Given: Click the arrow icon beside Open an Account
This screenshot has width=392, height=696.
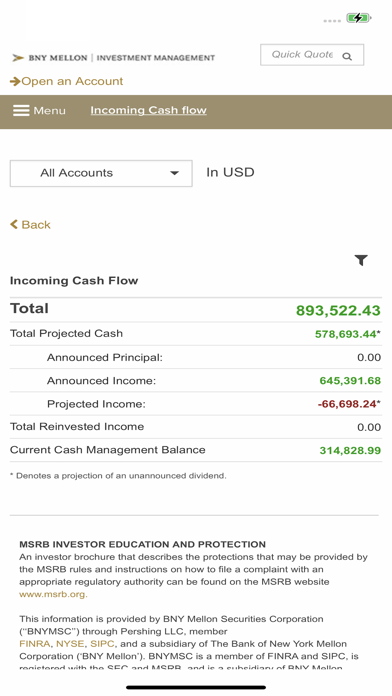Looking at the screenshot, I should click(x=15, y=81).
